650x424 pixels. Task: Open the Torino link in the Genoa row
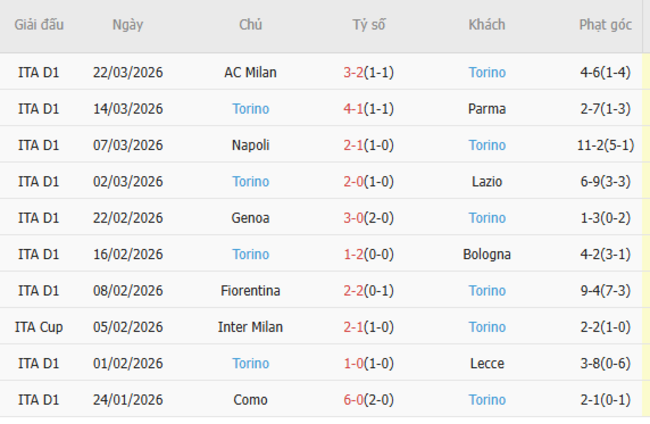pos(487,218)
